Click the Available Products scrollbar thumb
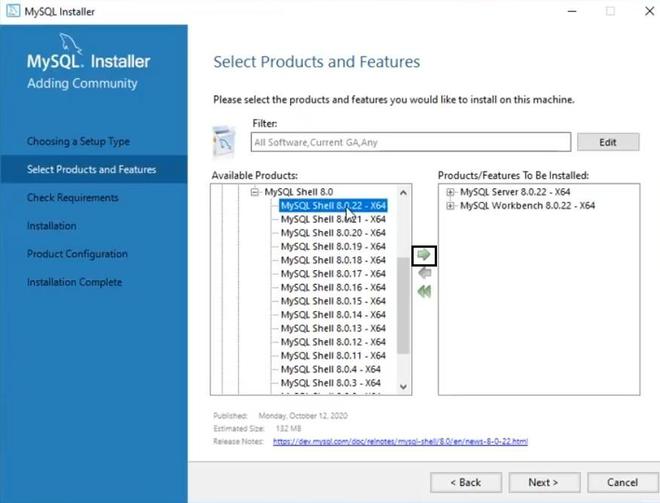Viewport: 660px width, 503px height. (403, 305)
